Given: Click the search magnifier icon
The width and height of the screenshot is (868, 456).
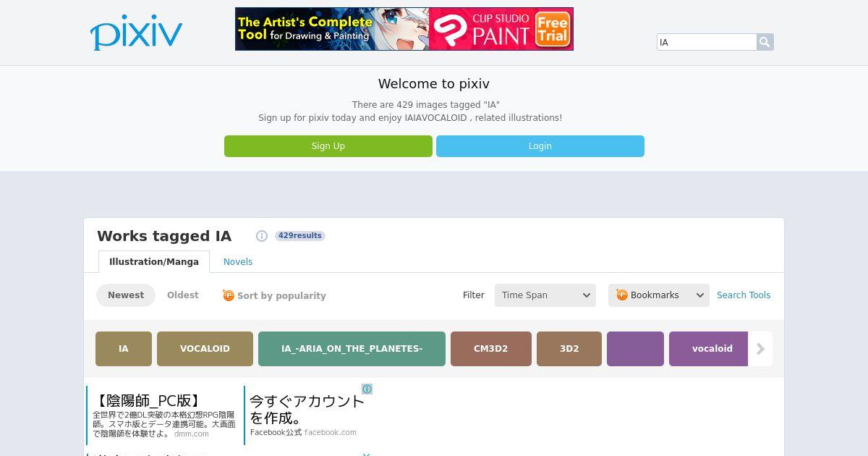Looking at the screenshot, I should [765, 42].
